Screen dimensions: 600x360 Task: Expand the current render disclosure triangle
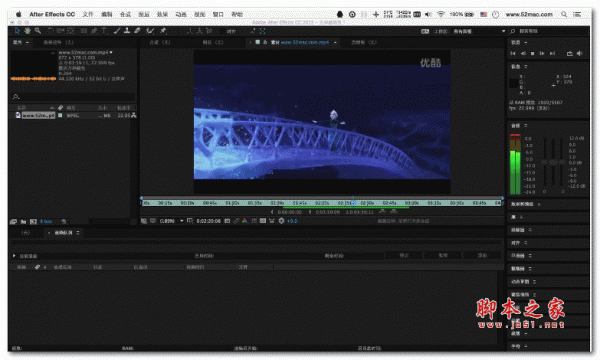[x=14, y=256]
